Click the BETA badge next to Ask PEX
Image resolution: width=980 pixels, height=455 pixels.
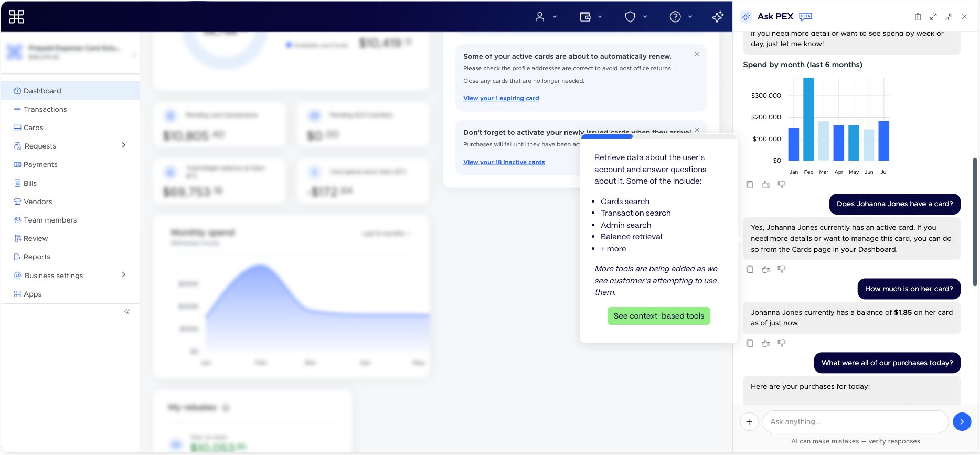point(805,17)
